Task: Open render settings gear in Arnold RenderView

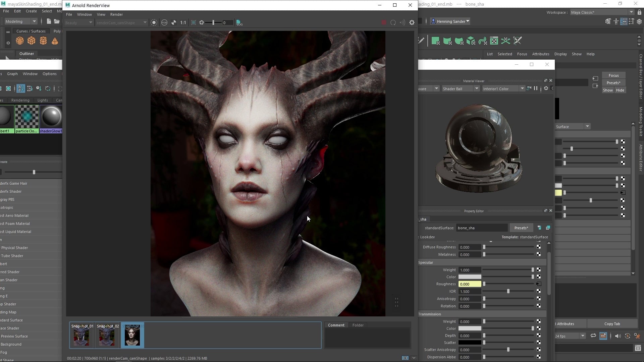Action: 412,22
